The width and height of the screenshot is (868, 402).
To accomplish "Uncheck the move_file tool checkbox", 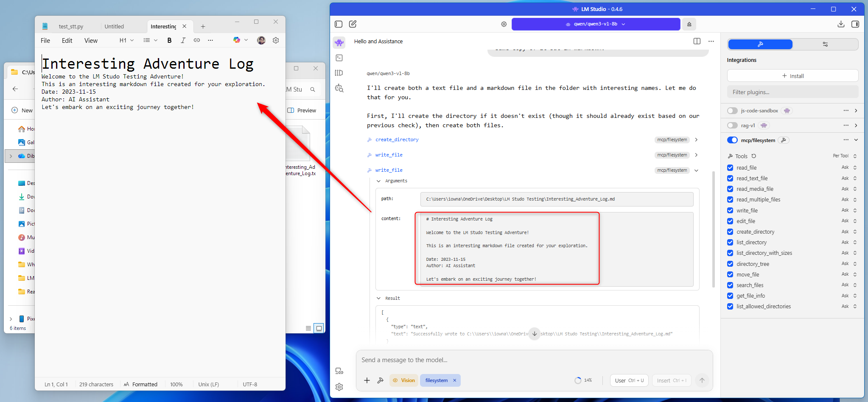I will [730, 274].
